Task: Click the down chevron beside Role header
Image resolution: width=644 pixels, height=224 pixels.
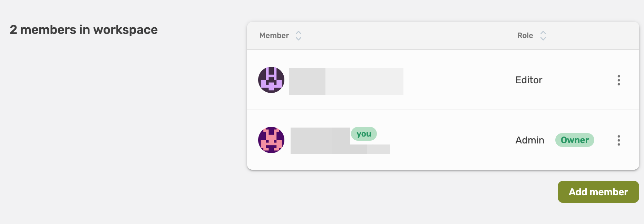Action: (x=543, y=39)
